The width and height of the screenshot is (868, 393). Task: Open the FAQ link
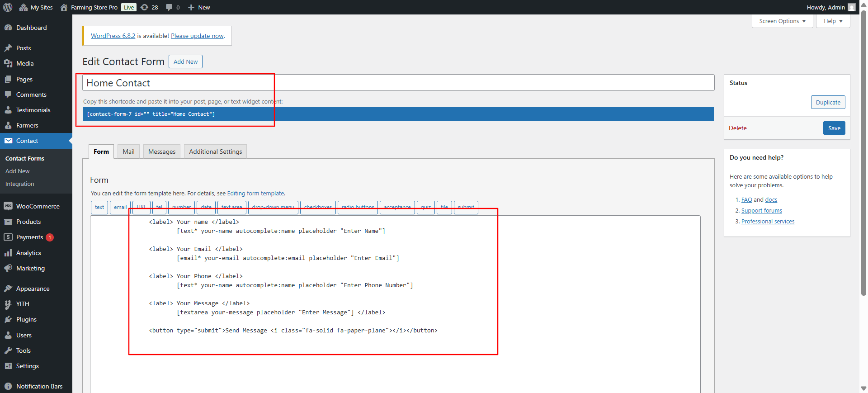pos(746,199)
